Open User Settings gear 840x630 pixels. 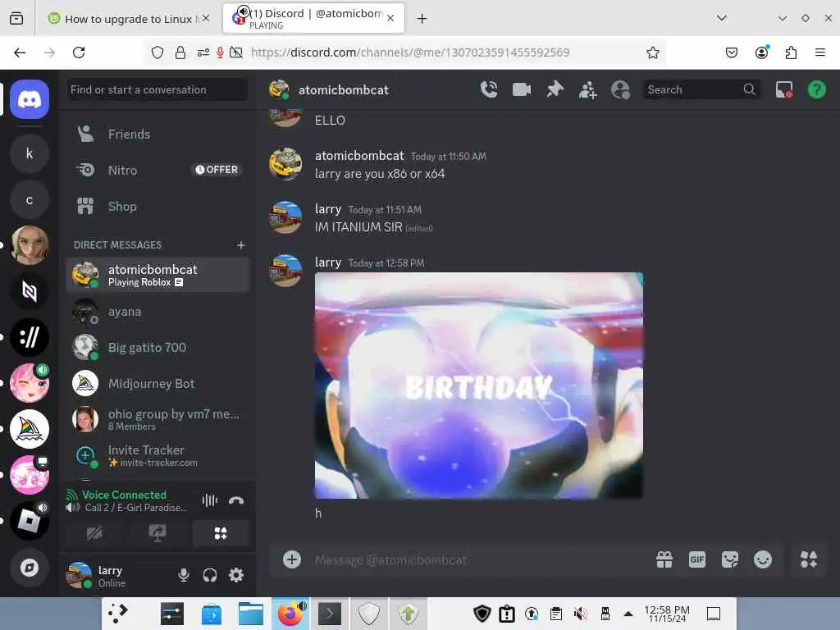click(236, 575)
